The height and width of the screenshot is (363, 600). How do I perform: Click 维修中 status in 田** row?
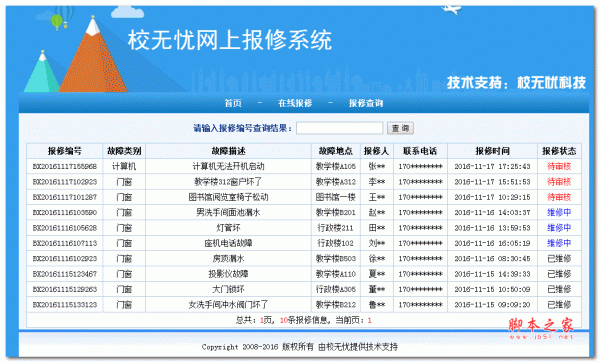coord(559,228)
